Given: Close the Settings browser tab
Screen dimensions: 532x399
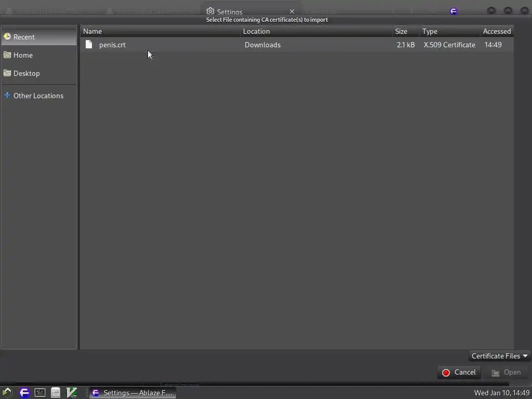Looking at the screenshot, I should (292, 11).
